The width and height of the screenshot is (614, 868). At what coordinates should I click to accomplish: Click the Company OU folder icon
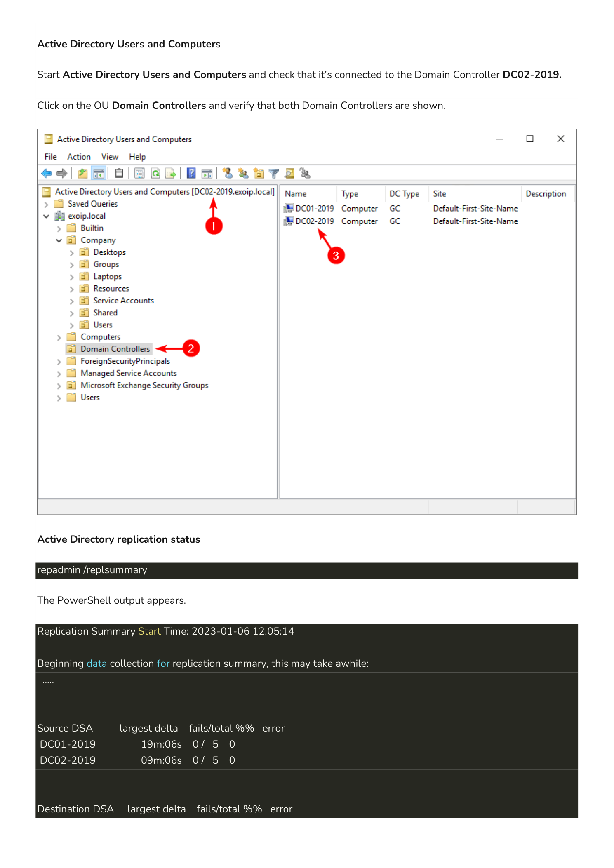coord(71,240)
